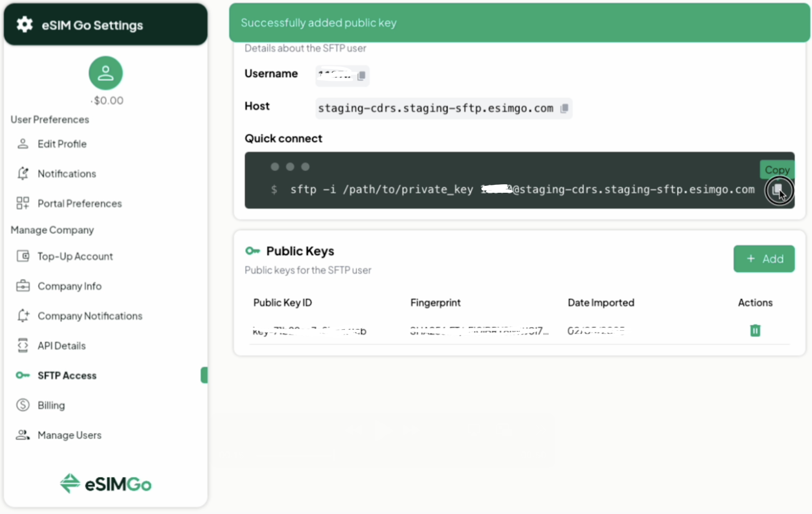Click the Manage Users people icon
The image size is (812, 514).
coord(23,435)
